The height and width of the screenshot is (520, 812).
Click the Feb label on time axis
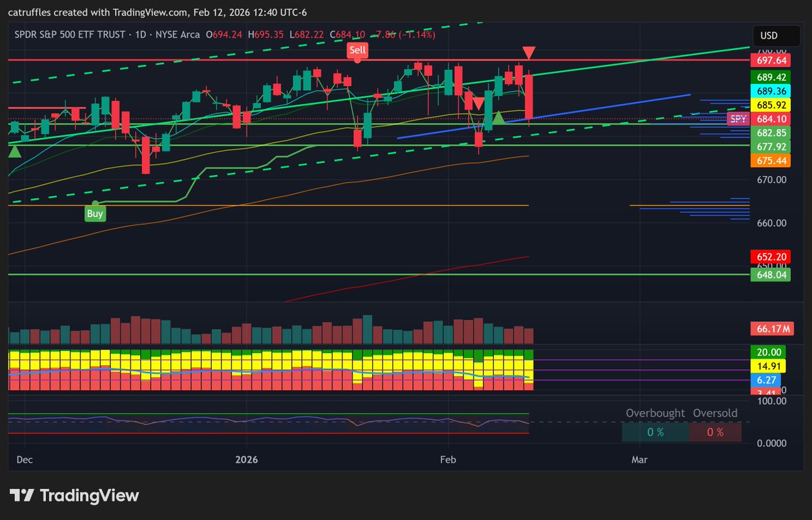pyautogui.click(x=448, y=460)
